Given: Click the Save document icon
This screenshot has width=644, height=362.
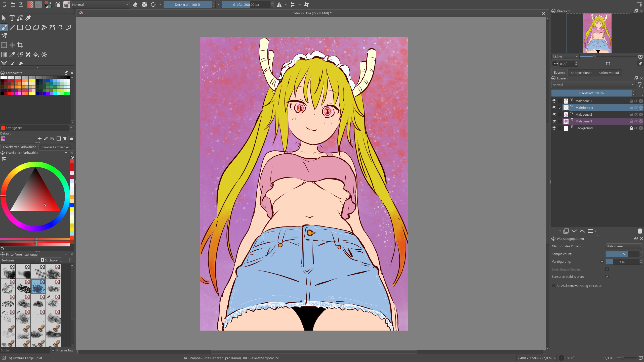Looking at the screenshot, I should click(x=21, y=5).
